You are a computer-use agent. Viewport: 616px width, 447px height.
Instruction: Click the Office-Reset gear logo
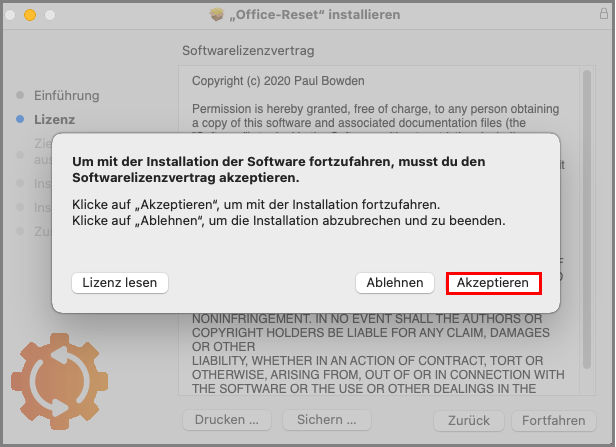tap(60, 381)
